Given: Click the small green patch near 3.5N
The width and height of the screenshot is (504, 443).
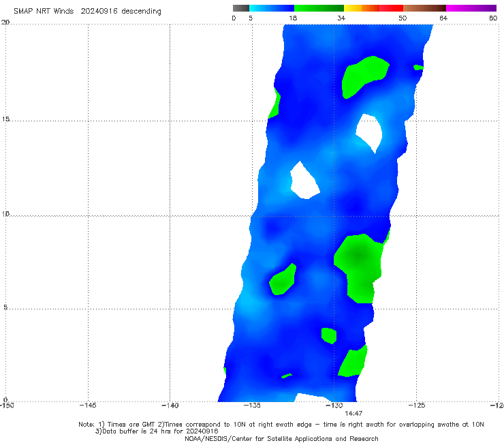Looking at the screenshot, I should (329, 335).
